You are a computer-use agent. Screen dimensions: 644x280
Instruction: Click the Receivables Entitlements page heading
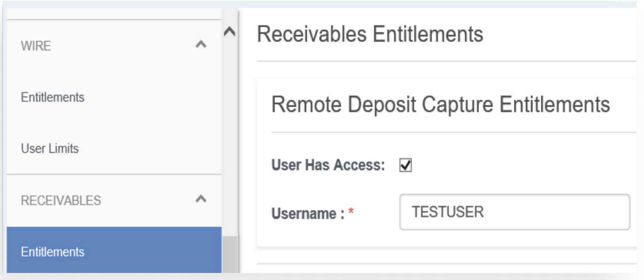[x=370, y=34]
